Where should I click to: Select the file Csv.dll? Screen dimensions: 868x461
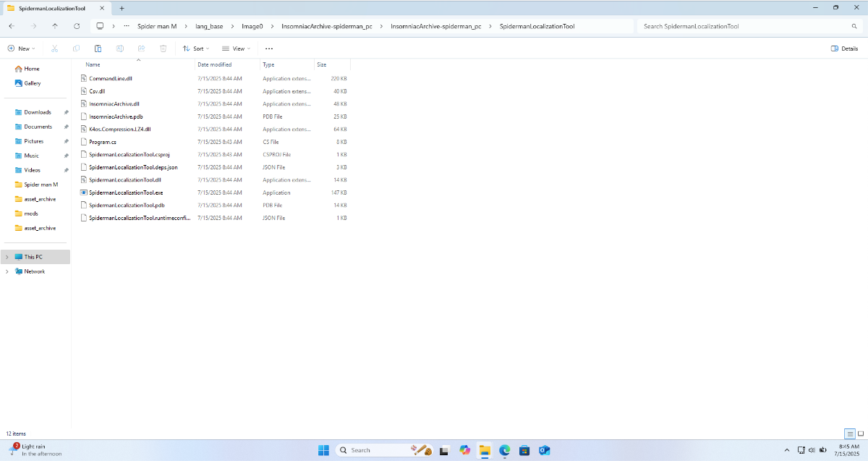(97, 91)
